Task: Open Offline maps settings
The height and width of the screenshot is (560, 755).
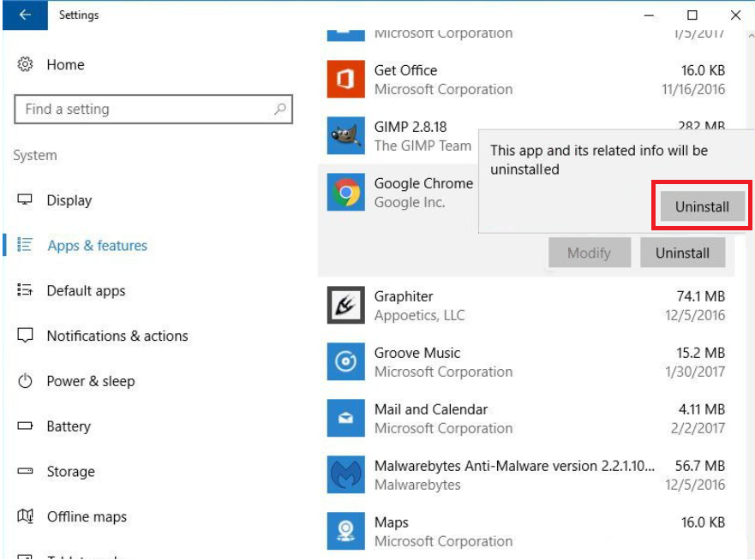Action: coord(86,517)
